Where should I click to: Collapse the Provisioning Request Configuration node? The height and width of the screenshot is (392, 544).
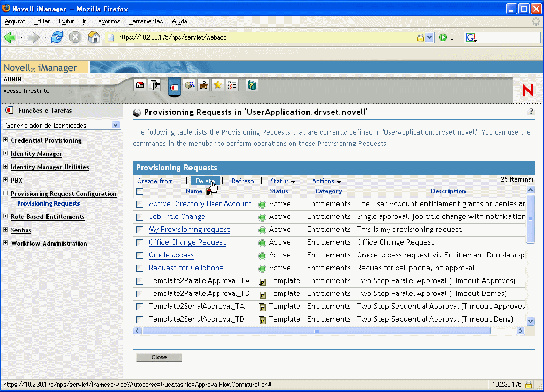5,193
